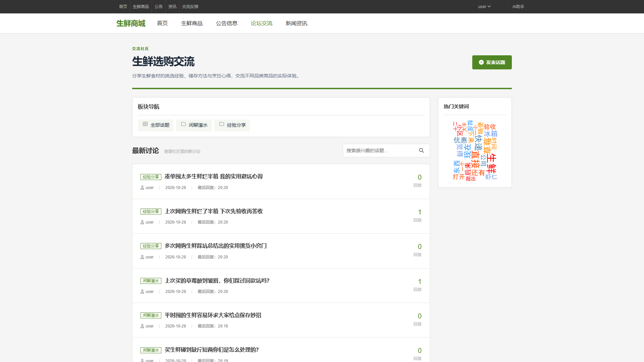Screen dimensions: 644x362
Task: Click 经验分享 tag on 上次网购生鲜烂了半箱 post
Action: 151,212
